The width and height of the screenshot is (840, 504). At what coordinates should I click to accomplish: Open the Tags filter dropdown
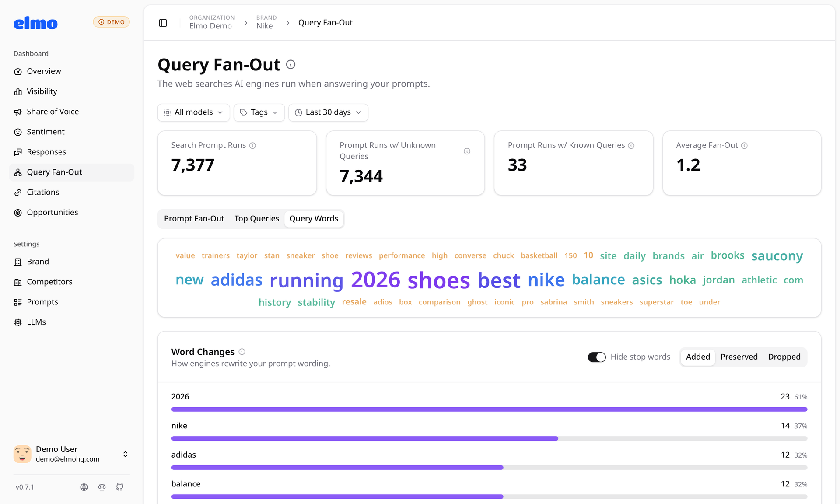(x=259, y=112)
